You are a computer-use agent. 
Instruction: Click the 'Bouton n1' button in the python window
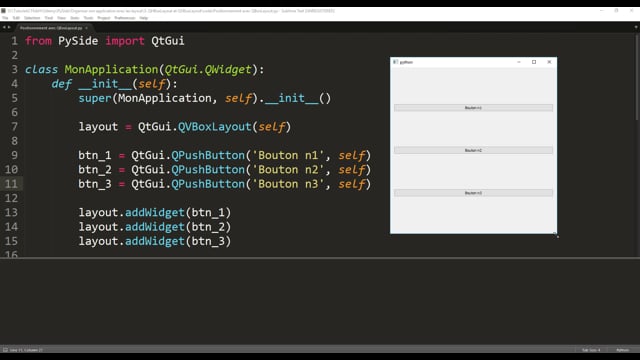(473, 108)
